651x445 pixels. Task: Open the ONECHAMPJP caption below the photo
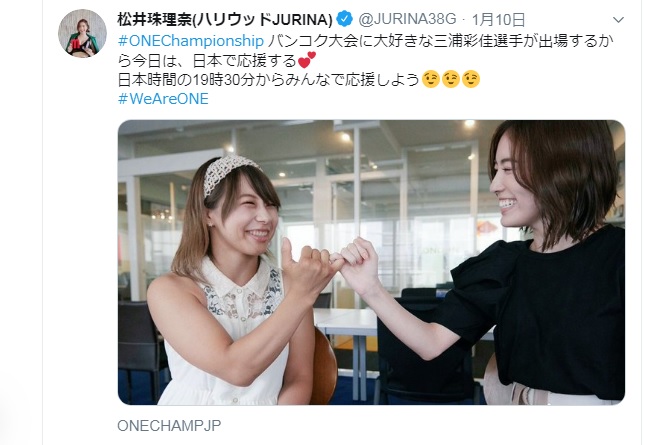pyautogui.click(x=169, y=425)
